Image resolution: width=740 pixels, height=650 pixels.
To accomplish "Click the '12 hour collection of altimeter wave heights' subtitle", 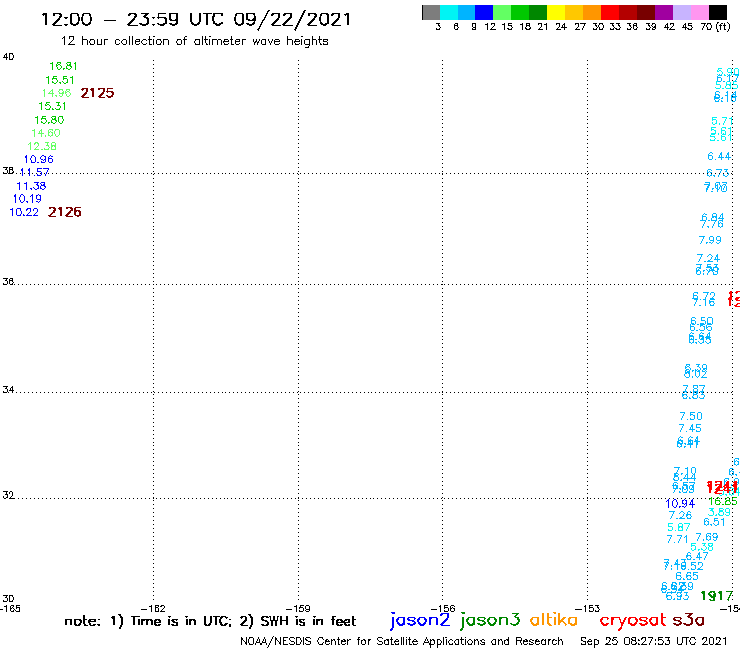I will coord(194,41).
